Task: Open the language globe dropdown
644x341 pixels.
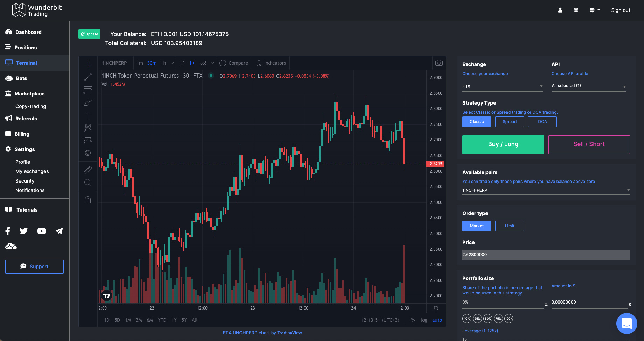Action: [595, 10]
